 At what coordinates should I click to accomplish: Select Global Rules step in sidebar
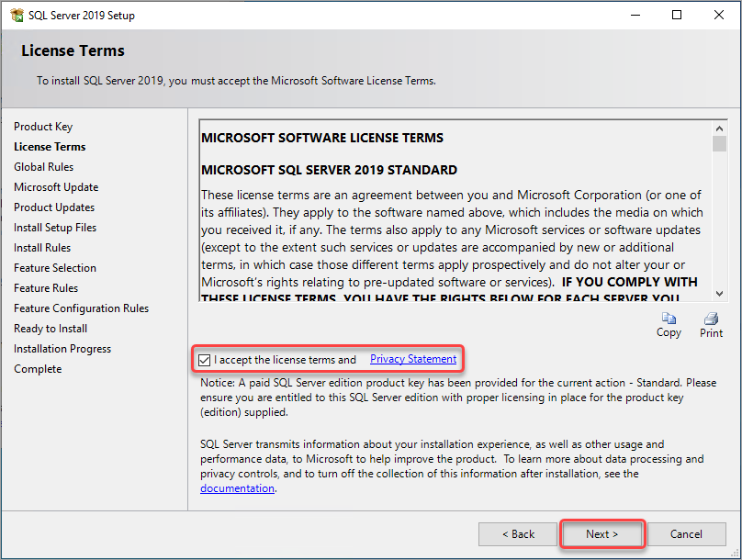pos(43,167)
